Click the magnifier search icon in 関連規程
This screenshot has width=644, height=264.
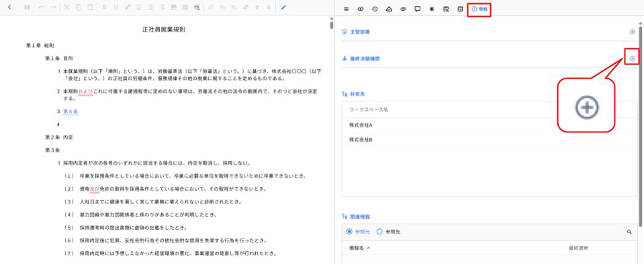click(629, 232)
